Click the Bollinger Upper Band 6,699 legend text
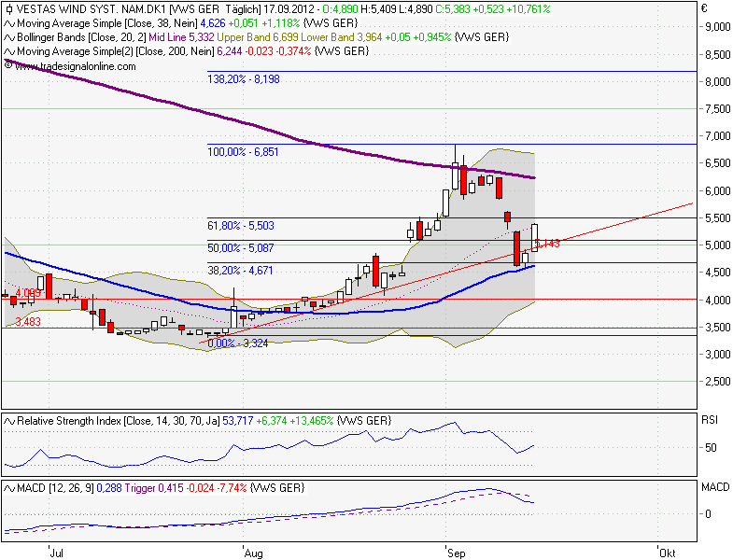 coord(258,37)
